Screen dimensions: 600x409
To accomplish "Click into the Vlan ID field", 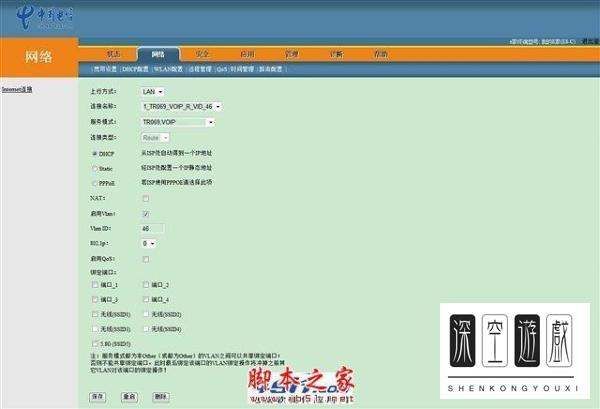I will point(152,228).
